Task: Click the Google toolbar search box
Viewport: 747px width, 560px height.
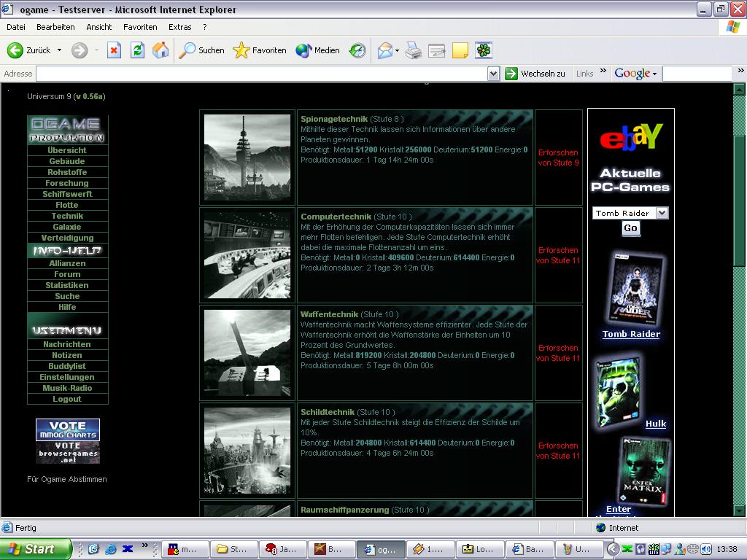Action: 697,74
